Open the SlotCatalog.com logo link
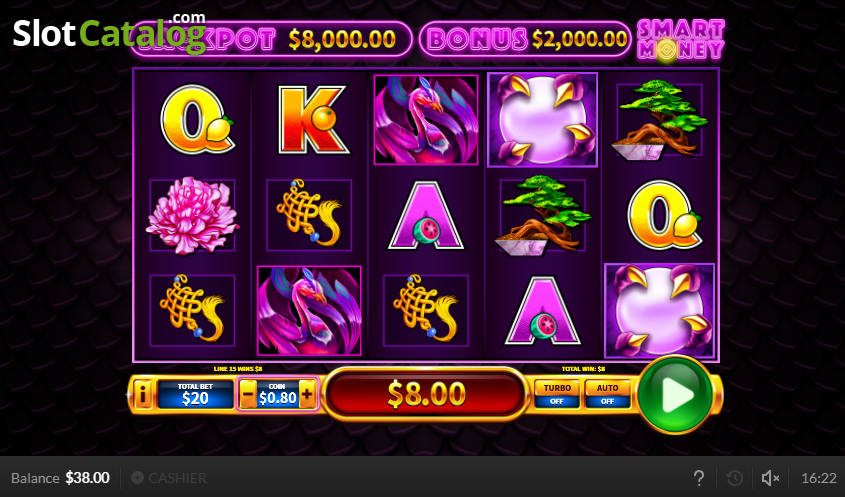Screen dimensions: 845x497 [x=109, y=32]
